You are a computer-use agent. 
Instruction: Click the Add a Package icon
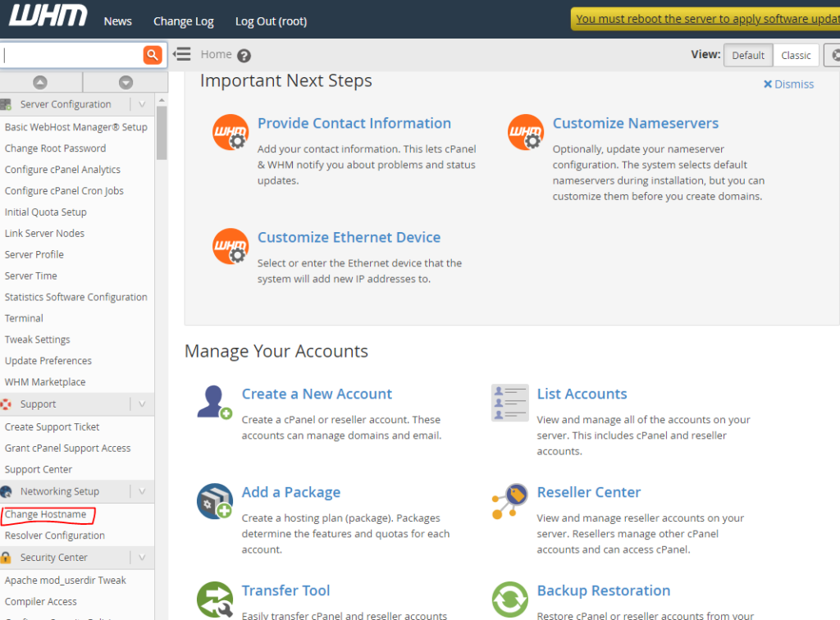pos(215,500)
